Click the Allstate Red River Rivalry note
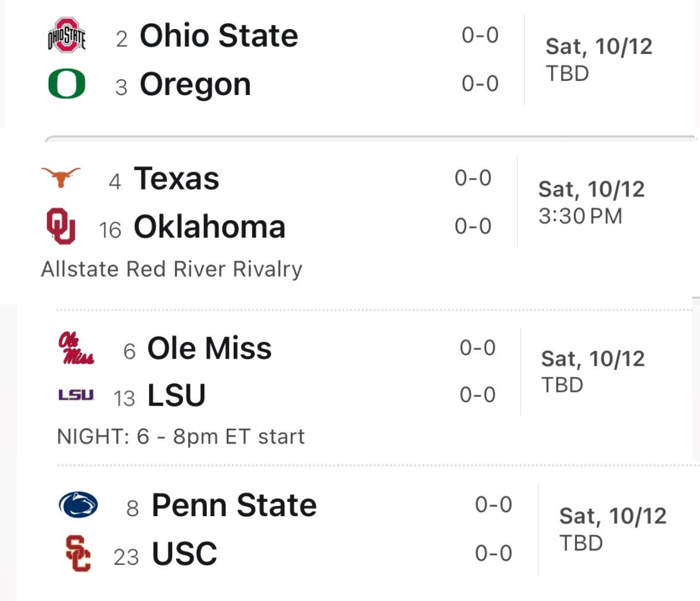The image size is (700, 601). pos(172,269)
